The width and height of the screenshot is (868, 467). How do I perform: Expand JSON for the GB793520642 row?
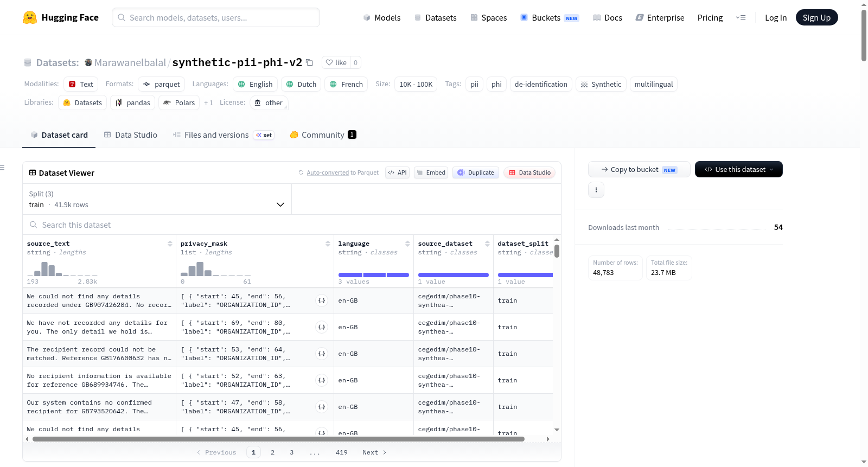coord(322,407)
